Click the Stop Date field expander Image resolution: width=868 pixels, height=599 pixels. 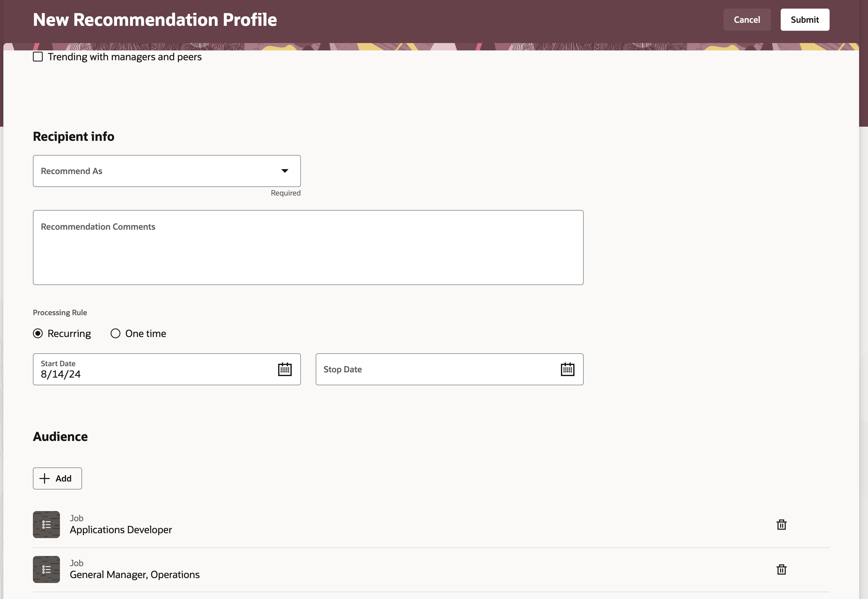[566, 369]
